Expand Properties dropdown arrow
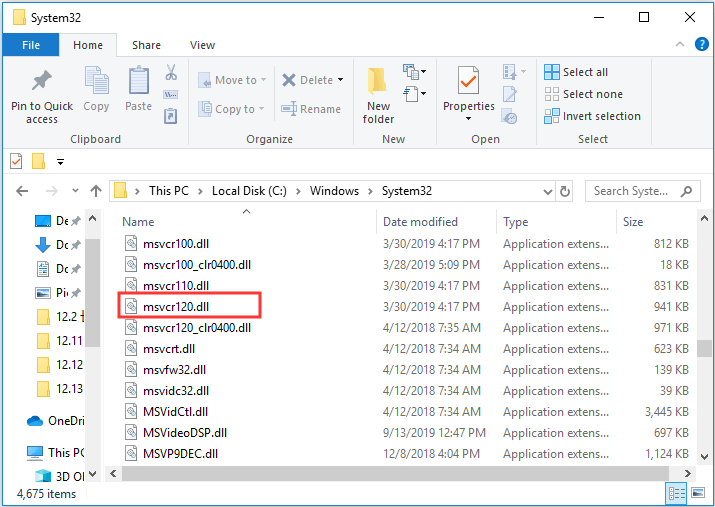715x507 pixels. pos(468,119)
